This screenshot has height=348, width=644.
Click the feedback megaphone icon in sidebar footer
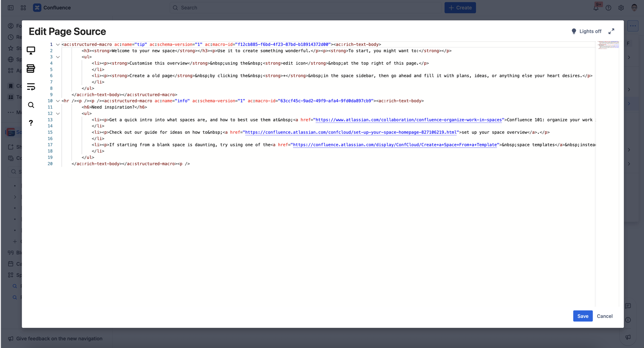click(11, 339)
